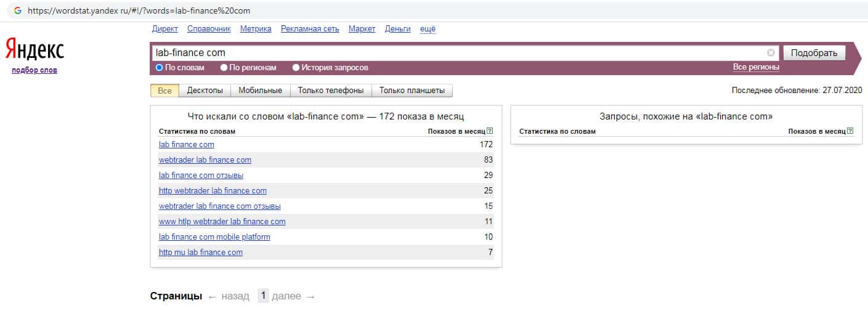868x316 pixels.
Task: Open the 'Директ' service link
Action: pos(164,29)
